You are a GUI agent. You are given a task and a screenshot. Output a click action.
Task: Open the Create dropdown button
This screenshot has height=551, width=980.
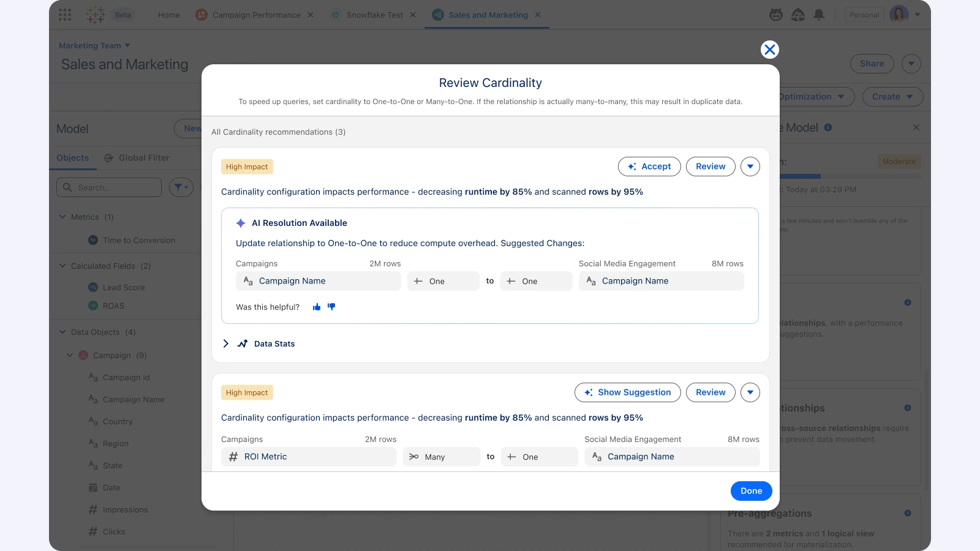(892, 97)
